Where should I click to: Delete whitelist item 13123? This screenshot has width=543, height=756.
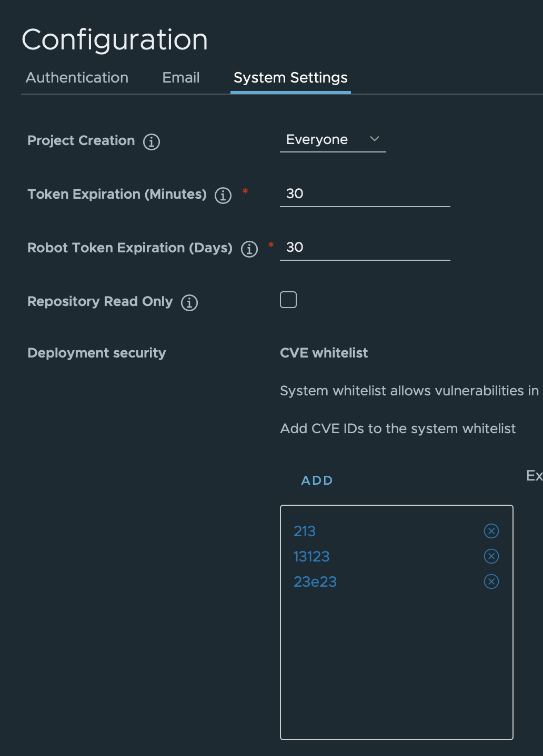click(x=490, y=556)
